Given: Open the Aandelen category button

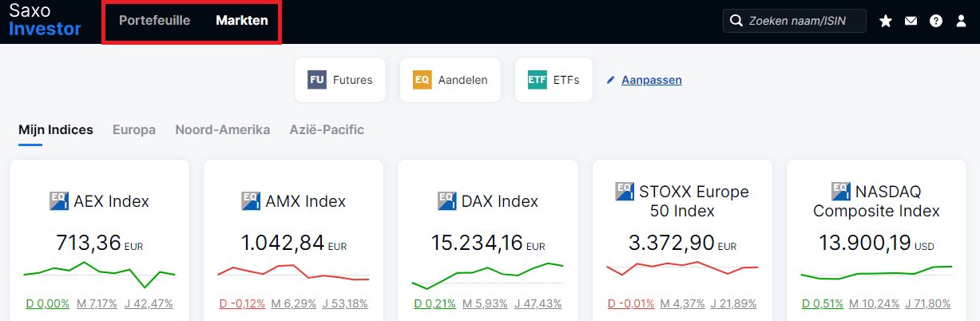Looking at the screenshot, I should 450,80.
